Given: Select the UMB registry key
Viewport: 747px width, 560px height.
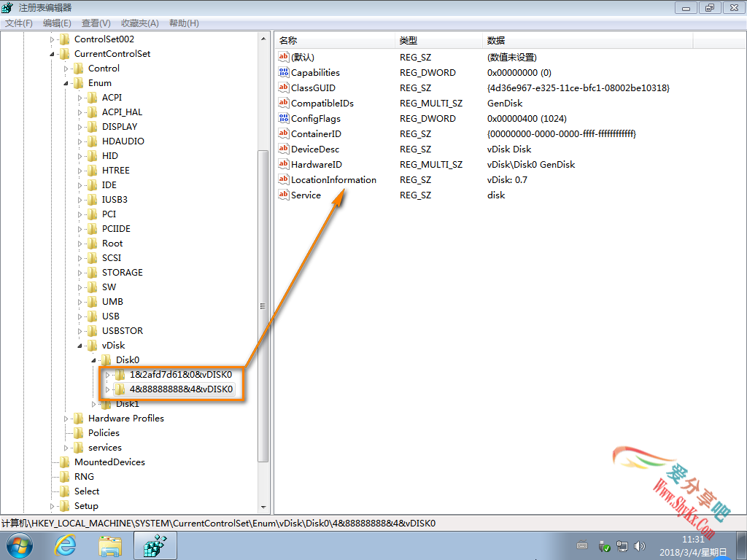Looking at the screenshot, I should [112, 302].
